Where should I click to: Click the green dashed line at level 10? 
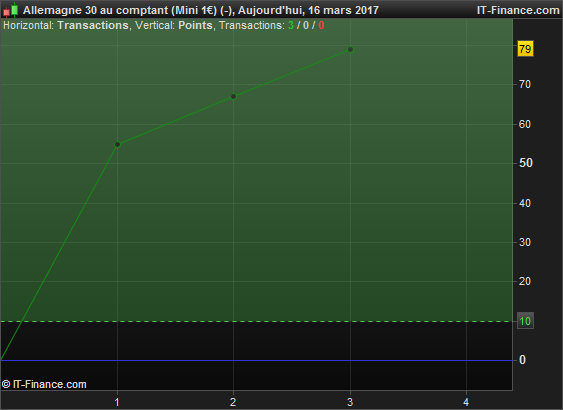click(256, 321)
